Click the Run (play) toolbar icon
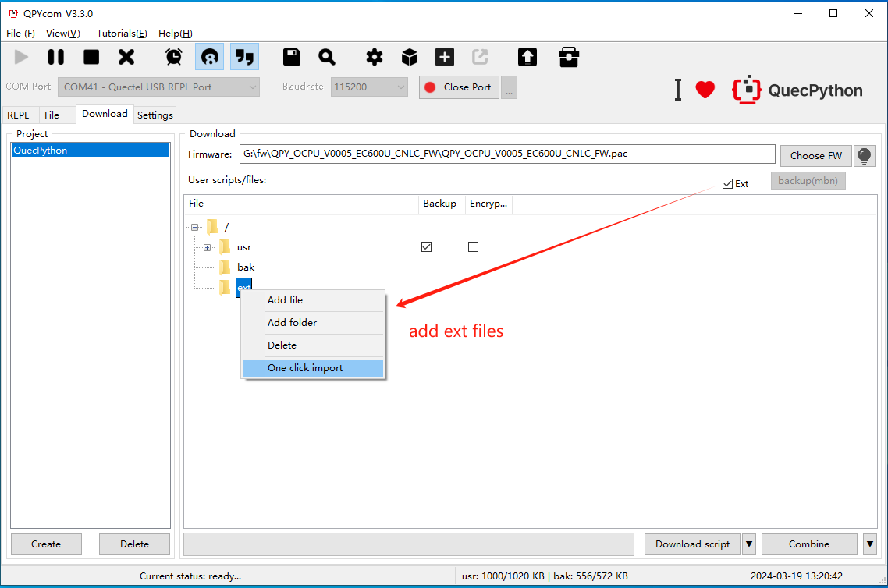Screen dimensions: 888x588 pos(21,57)
